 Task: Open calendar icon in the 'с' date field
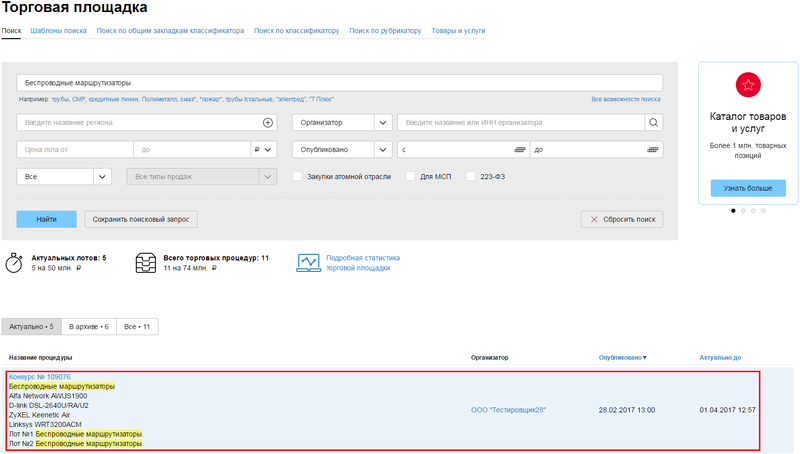coord(520,150)
